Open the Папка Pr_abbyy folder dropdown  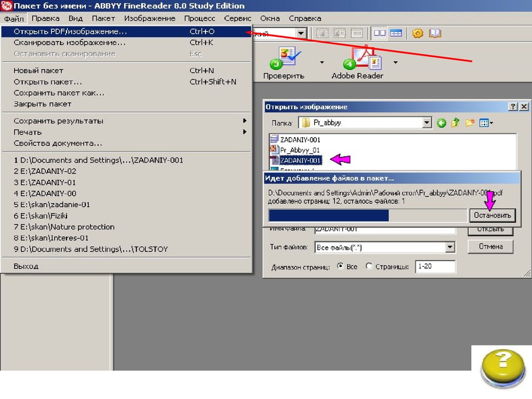[427, 123]
